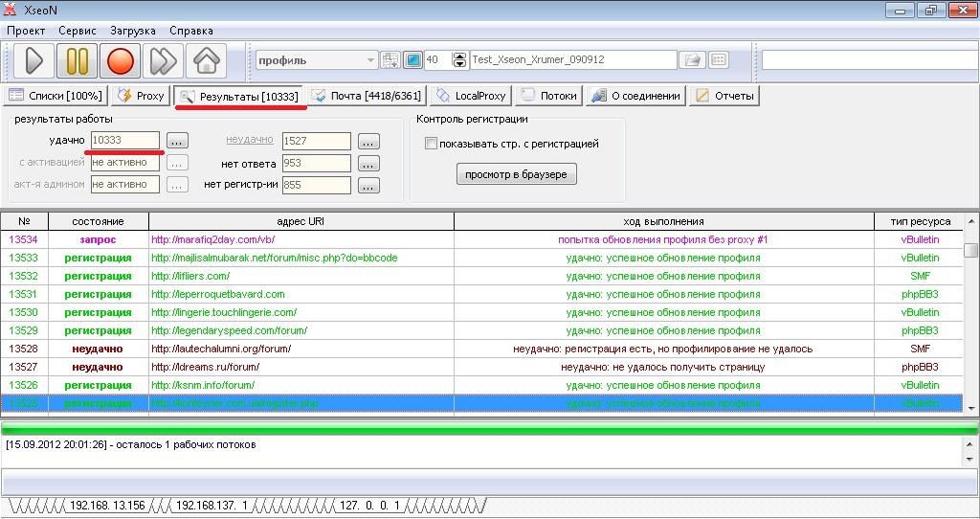
Task: Click the ellipsis button next to удачно
Action: (x=177, y=142)
